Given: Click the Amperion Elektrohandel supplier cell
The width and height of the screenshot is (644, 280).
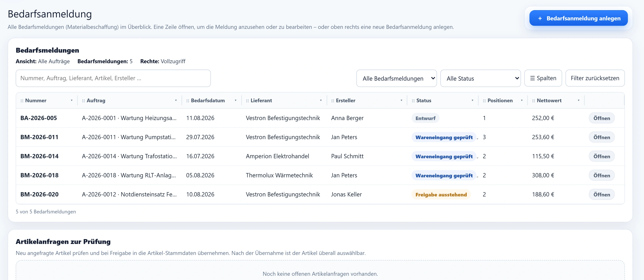Looking at the screenshot, I should click(278, 156).
